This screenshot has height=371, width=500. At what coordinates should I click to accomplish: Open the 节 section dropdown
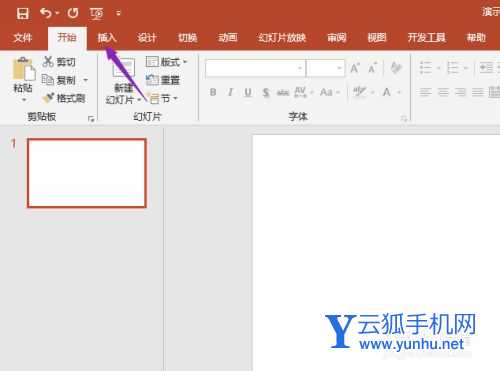pos(163,98)
